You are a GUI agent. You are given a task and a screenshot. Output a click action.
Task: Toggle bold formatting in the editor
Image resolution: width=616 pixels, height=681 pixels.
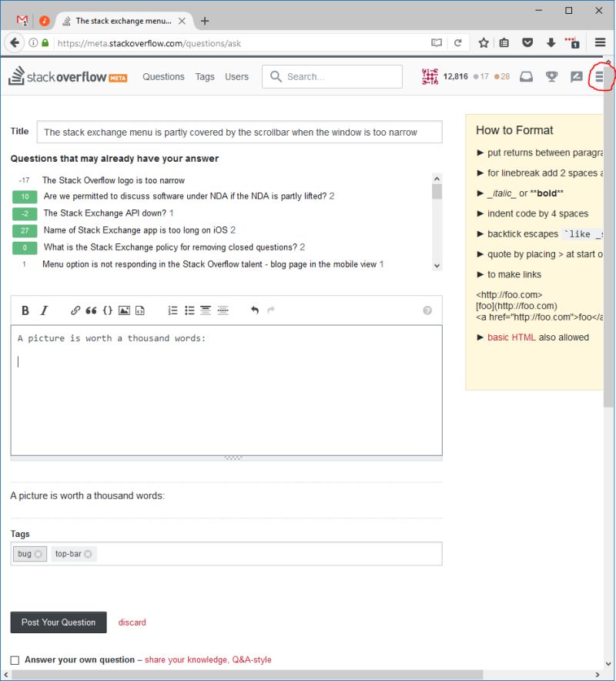[25, 310]
